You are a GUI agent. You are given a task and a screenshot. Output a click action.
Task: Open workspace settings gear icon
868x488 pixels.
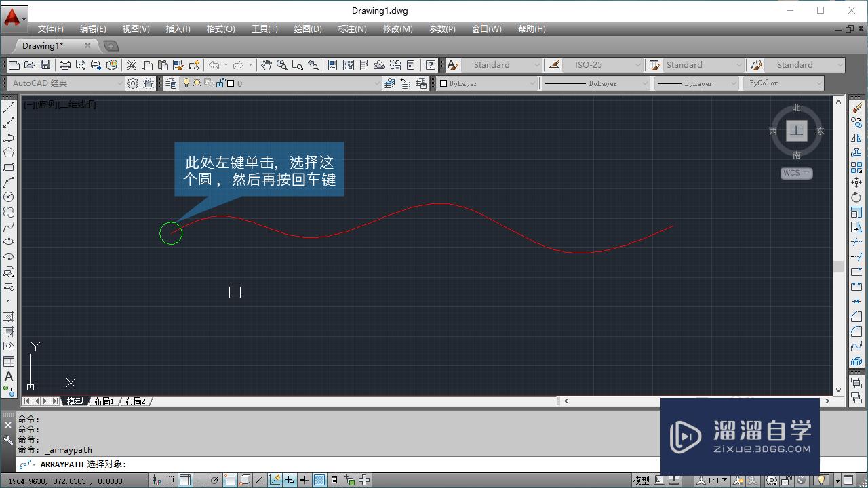pos(133,83)
